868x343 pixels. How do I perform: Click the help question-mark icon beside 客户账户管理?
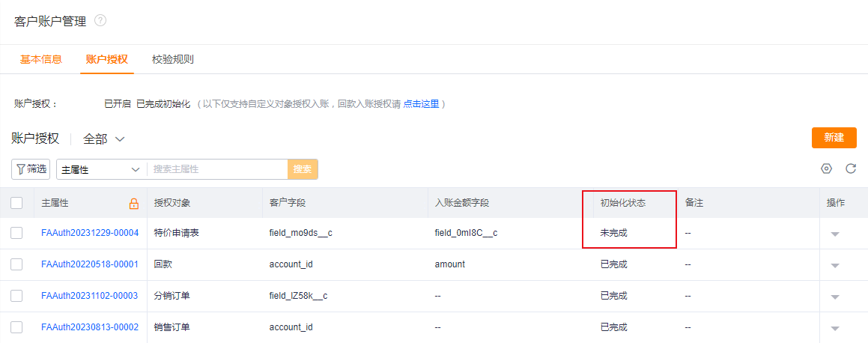(x=100, y=21)
